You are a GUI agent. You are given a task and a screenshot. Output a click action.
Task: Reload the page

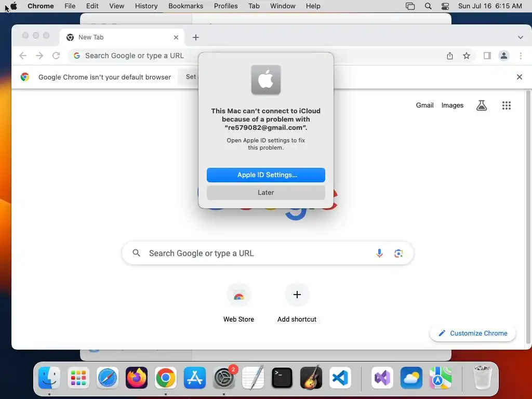point(56,56)
